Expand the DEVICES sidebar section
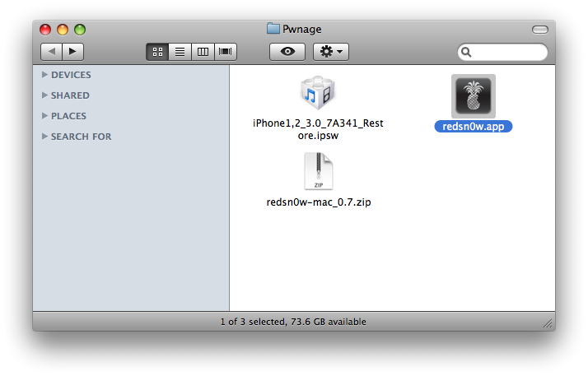The image size is (588, 376). click(44, 75)
